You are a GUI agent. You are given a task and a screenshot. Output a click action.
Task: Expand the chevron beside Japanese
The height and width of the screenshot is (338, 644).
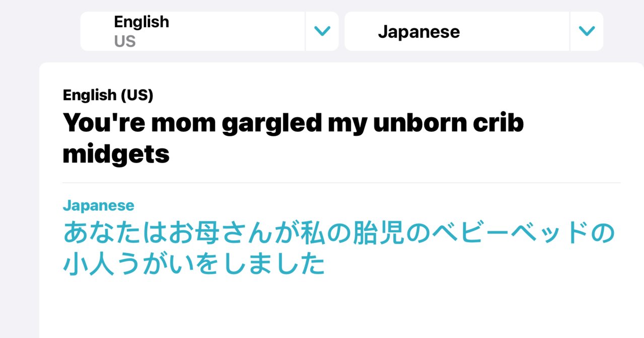[x=587, y=31]
